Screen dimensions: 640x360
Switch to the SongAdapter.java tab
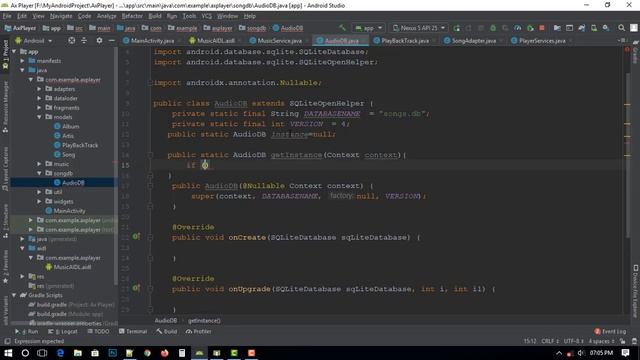pos(473,40)
